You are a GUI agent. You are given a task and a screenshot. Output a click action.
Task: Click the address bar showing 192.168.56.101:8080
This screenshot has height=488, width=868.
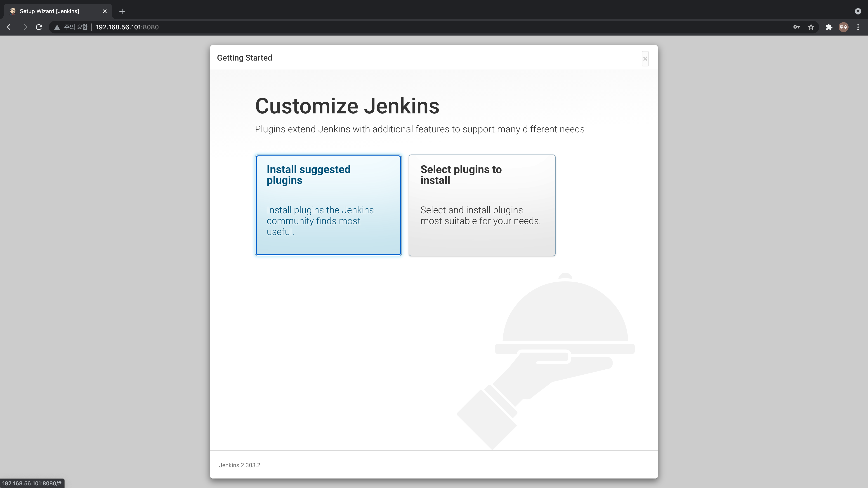pos(127,27)
